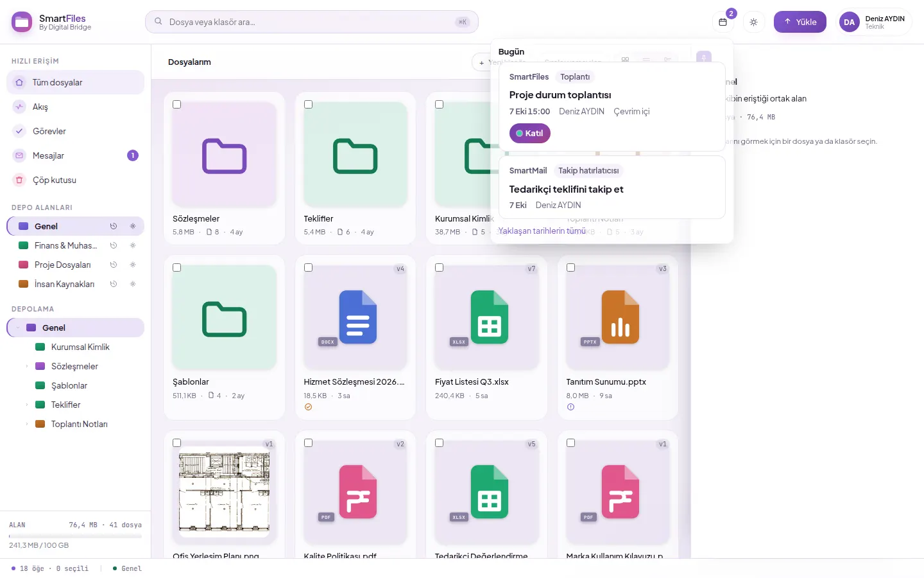Click the info icon under Tanıtım Sunumu.pptx
Viewport: 924px width, 578px height.
(570, 407)
